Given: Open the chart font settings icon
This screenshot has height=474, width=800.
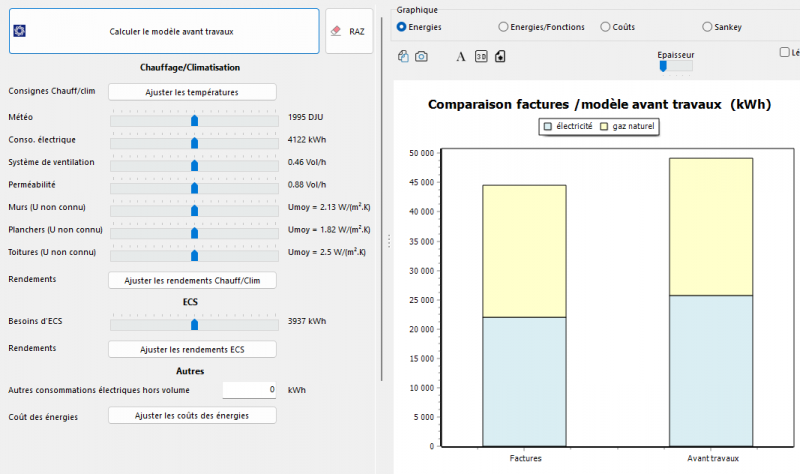Looking at the screenshot, I should tap(461, 57).
